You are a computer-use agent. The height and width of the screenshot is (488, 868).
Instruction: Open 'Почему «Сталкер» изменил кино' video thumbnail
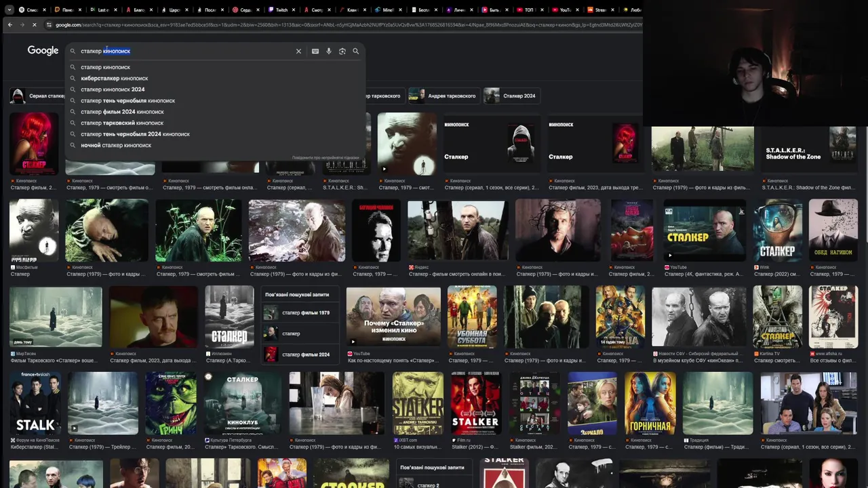pos(393,317)
